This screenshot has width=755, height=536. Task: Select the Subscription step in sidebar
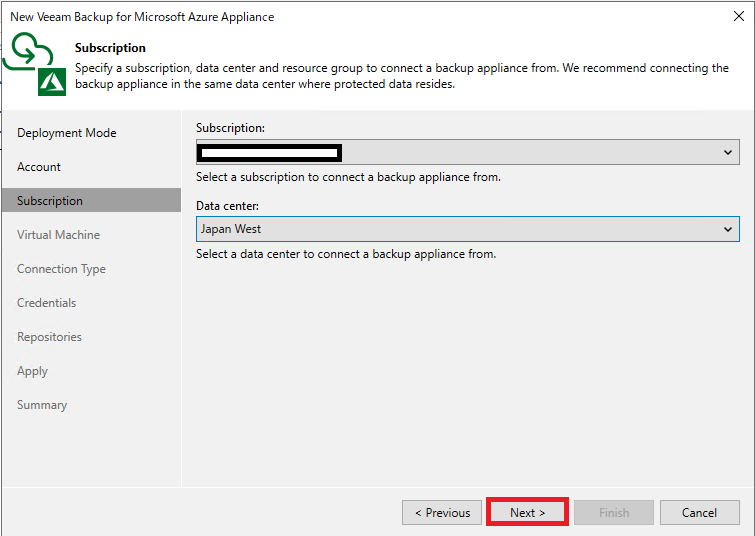click(91, 200)
